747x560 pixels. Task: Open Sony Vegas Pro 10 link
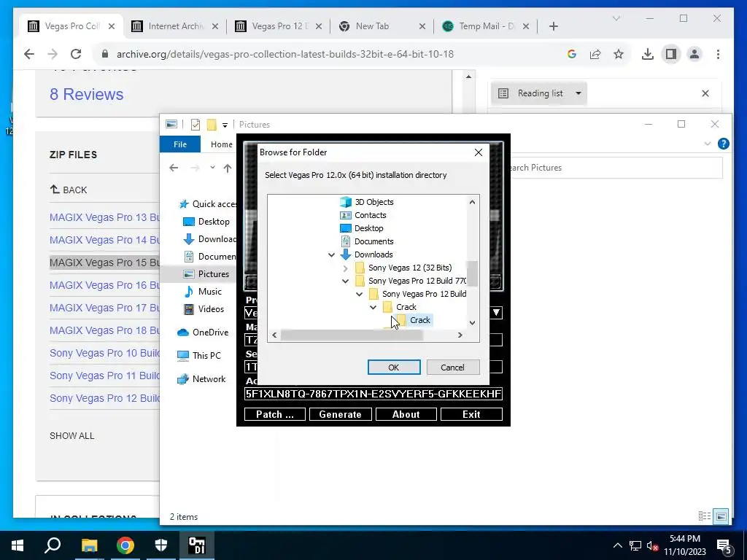(x=104, y=353)
